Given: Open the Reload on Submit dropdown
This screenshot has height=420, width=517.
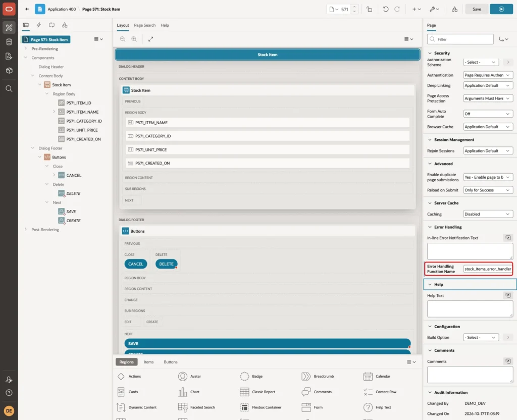Looking at the screenshot, I should 488,190.
